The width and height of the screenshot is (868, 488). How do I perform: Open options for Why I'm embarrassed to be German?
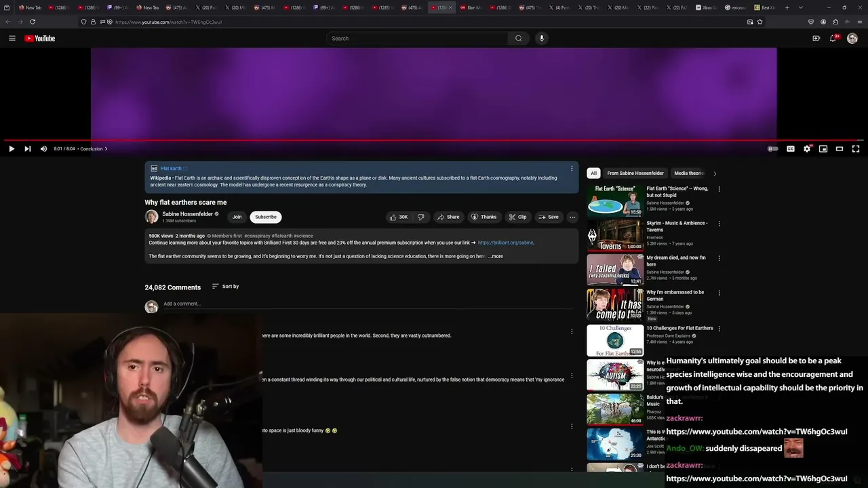coord(719,293)
